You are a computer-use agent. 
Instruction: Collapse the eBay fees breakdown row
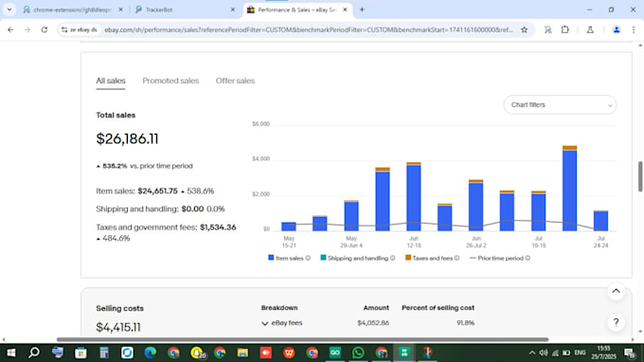click(265, 323)
